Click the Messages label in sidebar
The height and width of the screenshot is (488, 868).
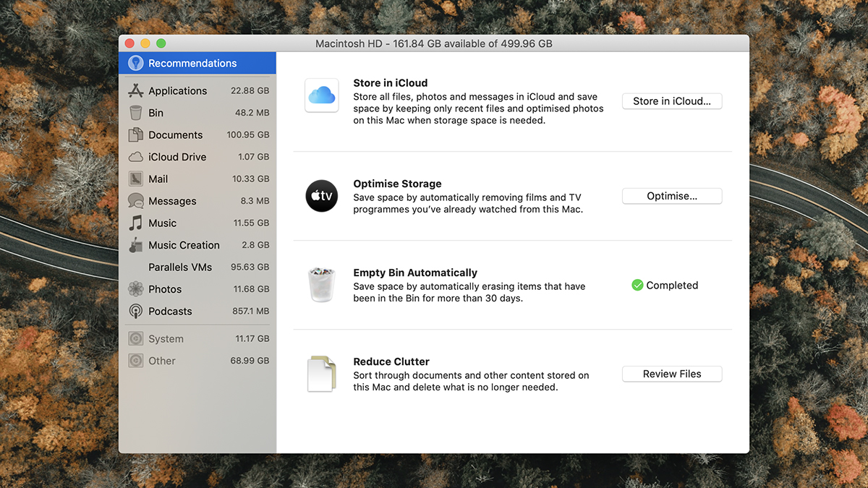point(172,201)
